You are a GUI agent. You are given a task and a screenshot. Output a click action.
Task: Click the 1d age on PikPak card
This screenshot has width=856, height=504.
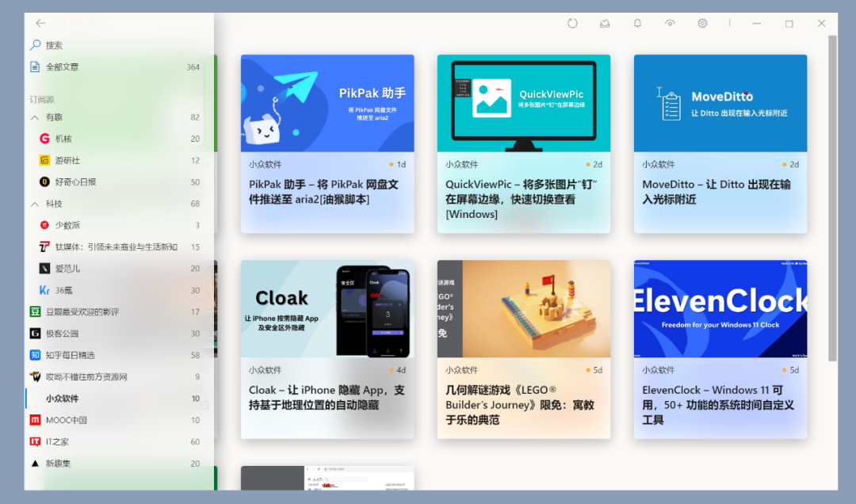[x=401, y=164]
